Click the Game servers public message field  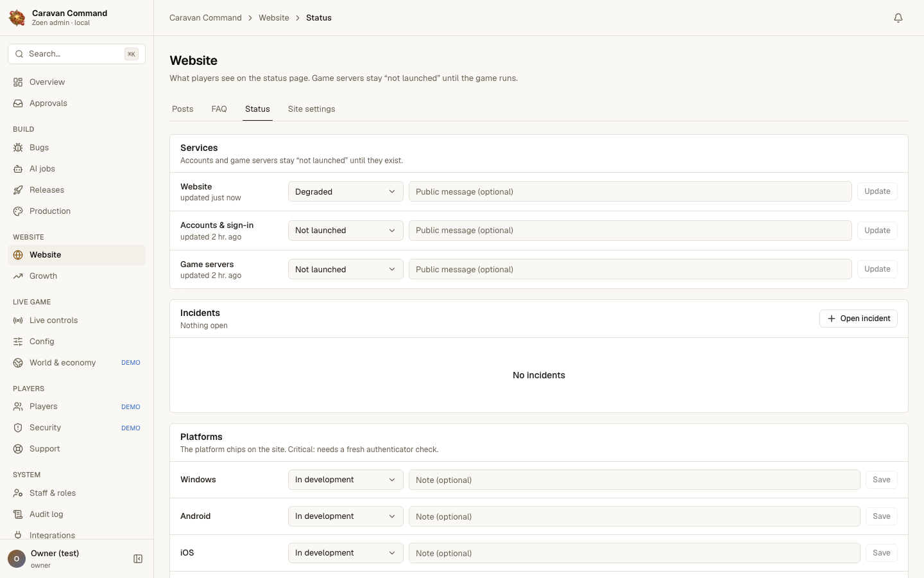coord(630,269)
